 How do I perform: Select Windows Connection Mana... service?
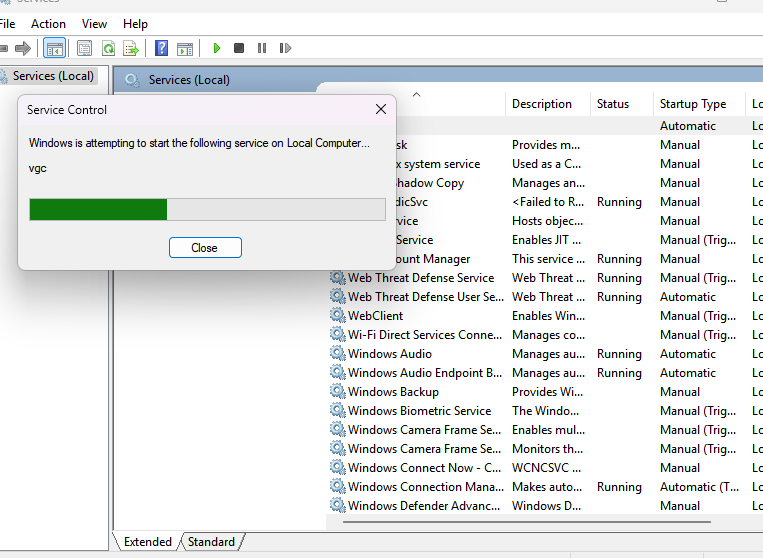point(426,486)
